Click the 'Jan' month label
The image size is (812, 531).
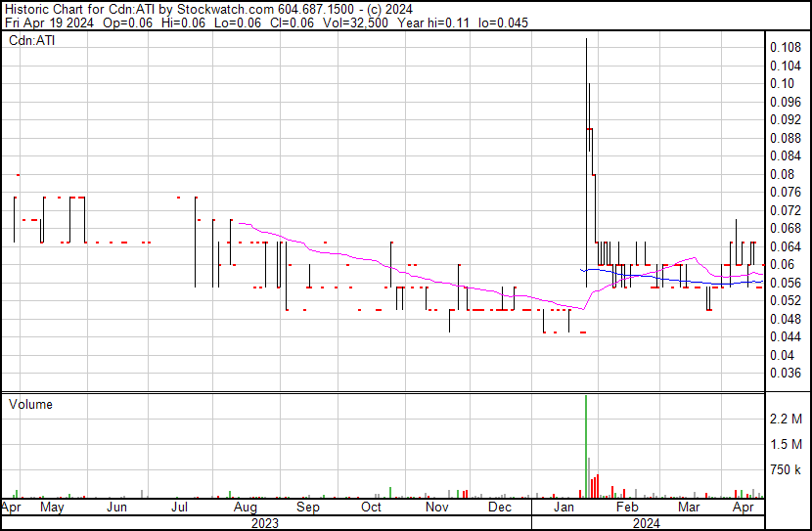pos(564,508)
